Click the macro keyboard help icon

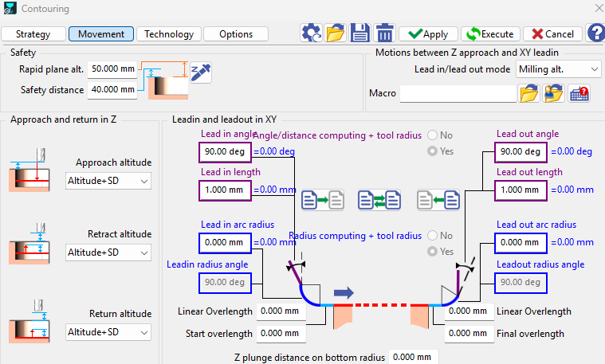click(x=579, y=94)
